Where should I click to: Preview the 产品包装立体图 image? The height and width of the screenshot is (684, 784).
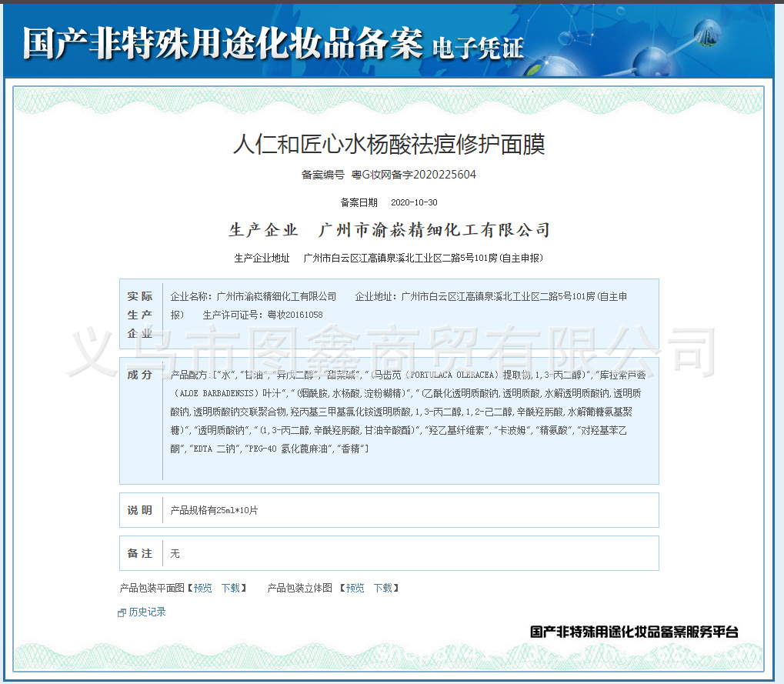pos(355,588)
